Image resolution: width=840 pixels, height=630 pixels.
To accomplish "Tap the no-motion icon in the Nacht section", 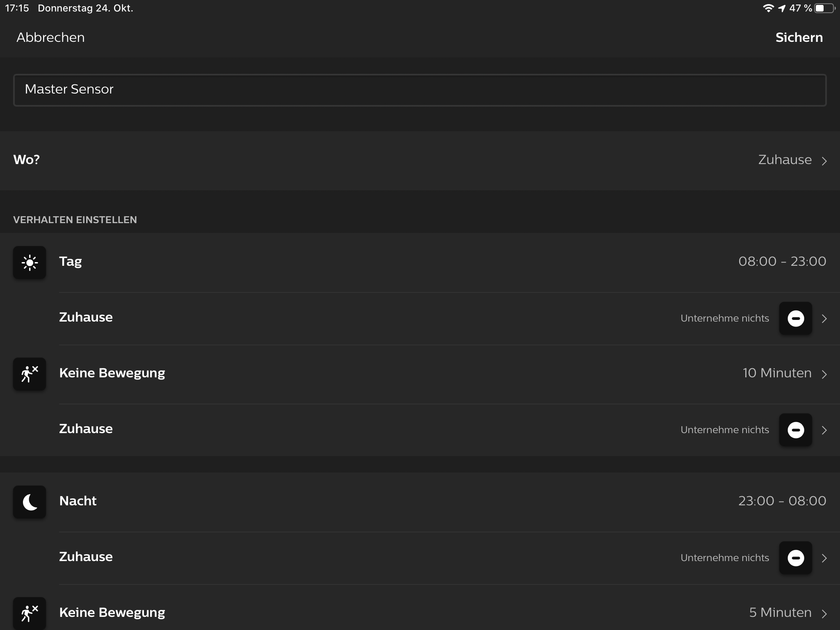I will [30, 613].
